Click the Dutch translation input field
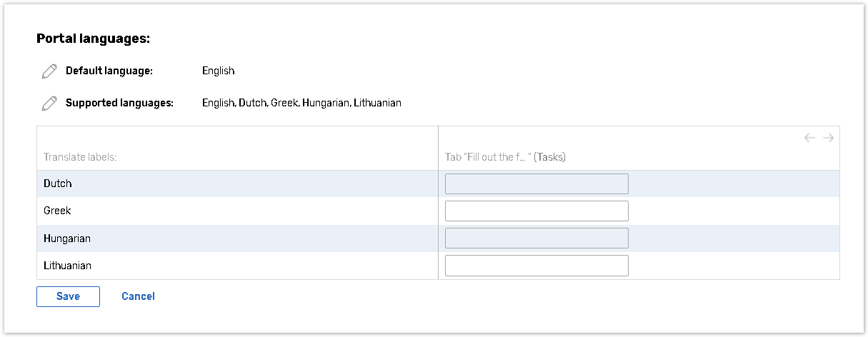Image resolution: width=868 pixels, height=337 pixels. click(537, 184)
